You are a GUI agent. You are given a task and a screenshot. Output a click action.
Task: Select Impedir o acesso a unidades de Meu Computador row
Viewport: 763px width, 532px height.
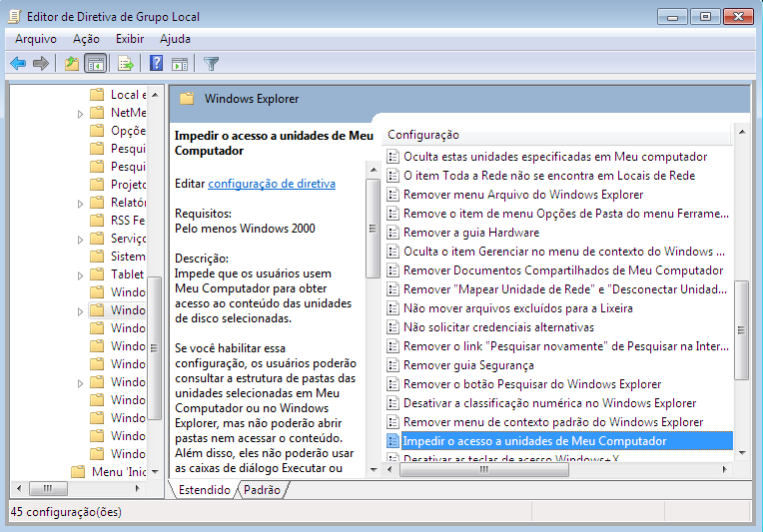click(559, 441)
